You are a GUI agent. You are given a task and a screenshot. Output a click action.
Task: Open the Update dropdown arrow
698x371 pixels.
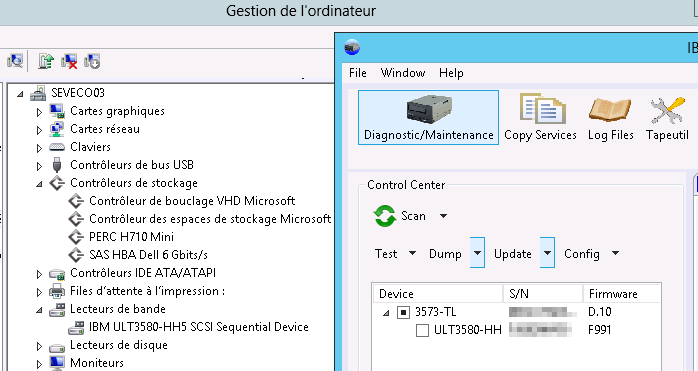tap(547, 253)
